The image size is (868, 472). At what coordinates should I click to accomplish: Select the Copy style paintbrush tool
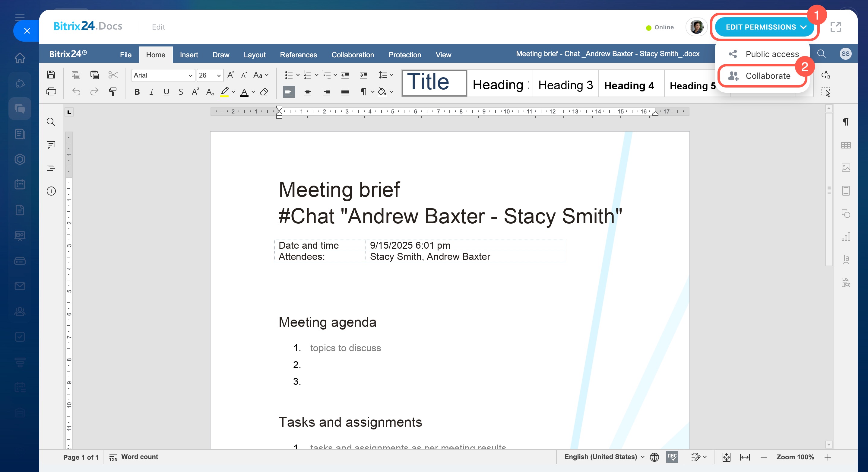click(x=113, y=91)
